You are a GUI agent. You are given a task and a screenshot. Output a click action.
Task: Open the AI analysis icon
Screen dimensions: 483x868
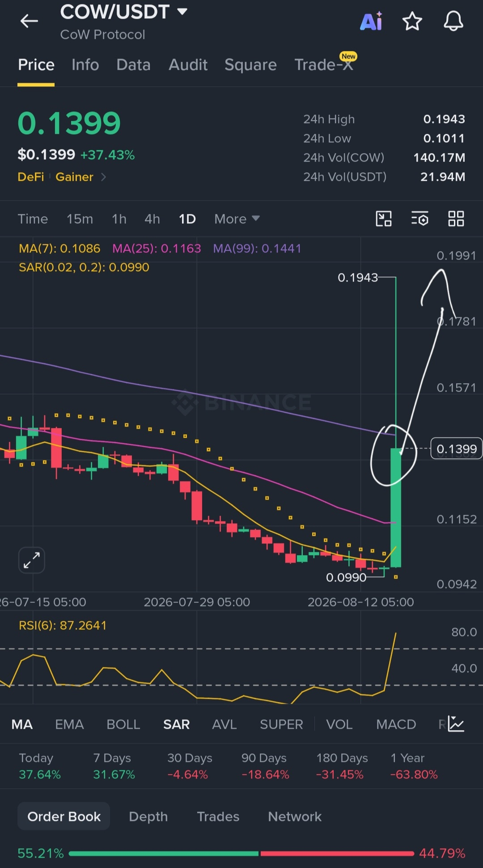click(x=371, y=21)
